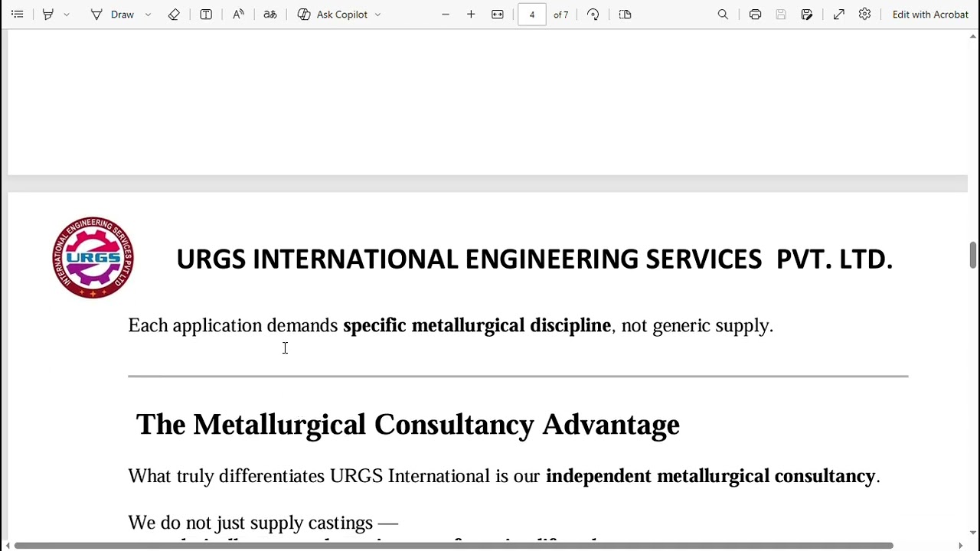
Task: Click vertical scrollbar up arrow
Action: tap(973, 36)
